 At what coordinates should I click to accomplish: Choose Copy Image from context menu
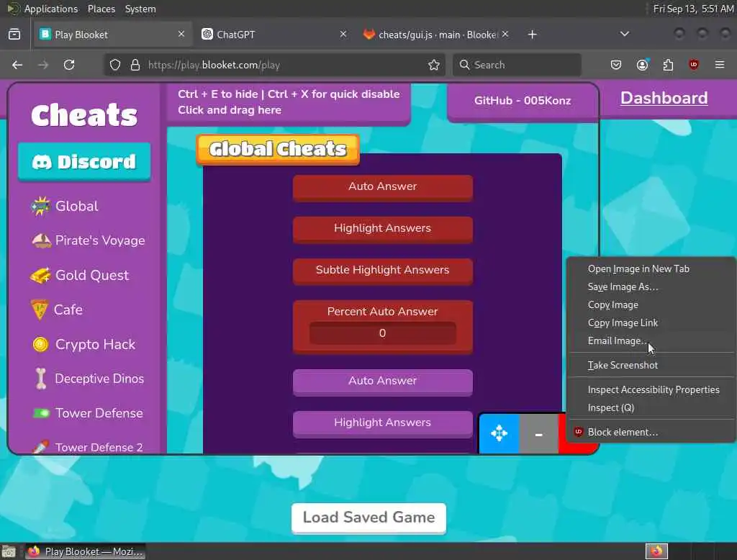651,304
